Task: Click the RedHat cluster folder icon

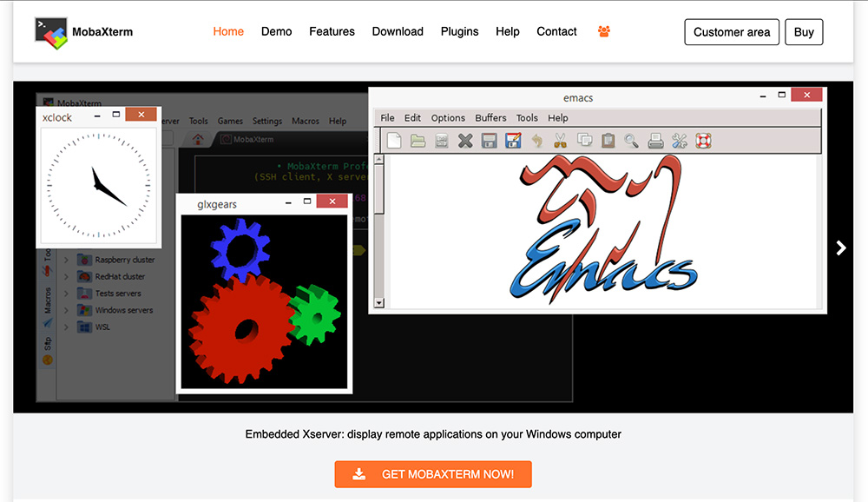Action: [84, 276]
